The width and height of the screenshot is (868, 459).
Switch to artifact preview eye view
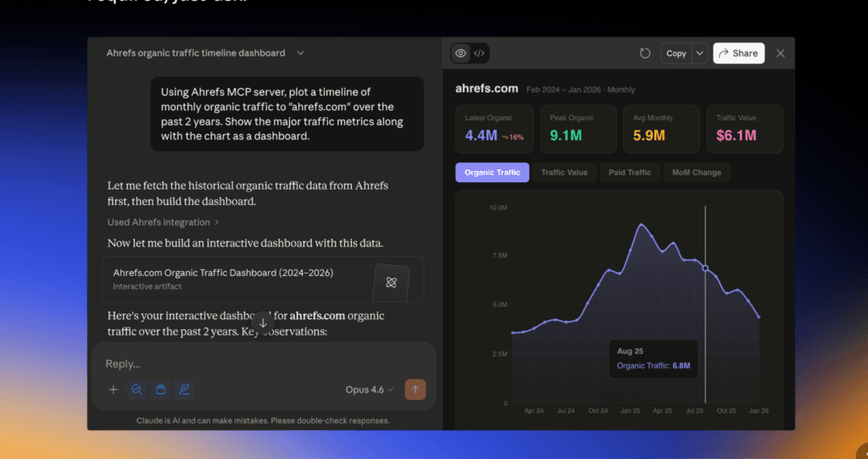pyautogui.click(x=460, y=53)
